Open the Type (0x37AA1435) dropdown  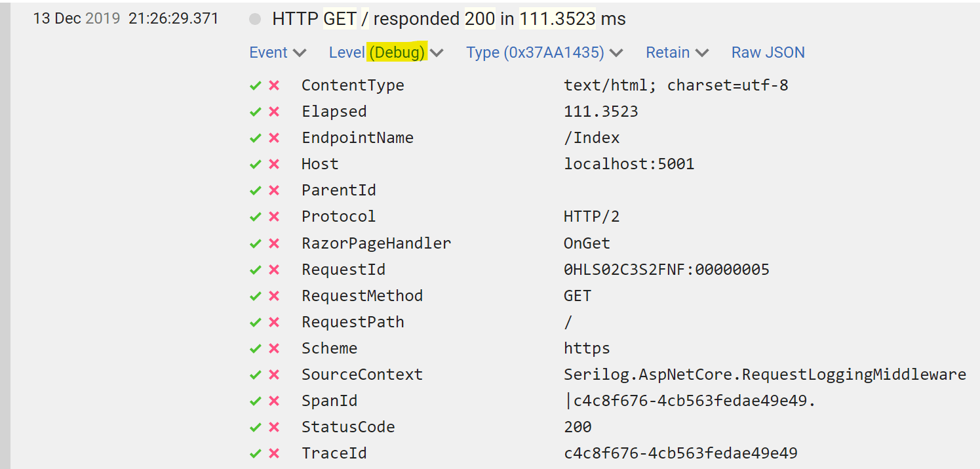tap(544, 52)
